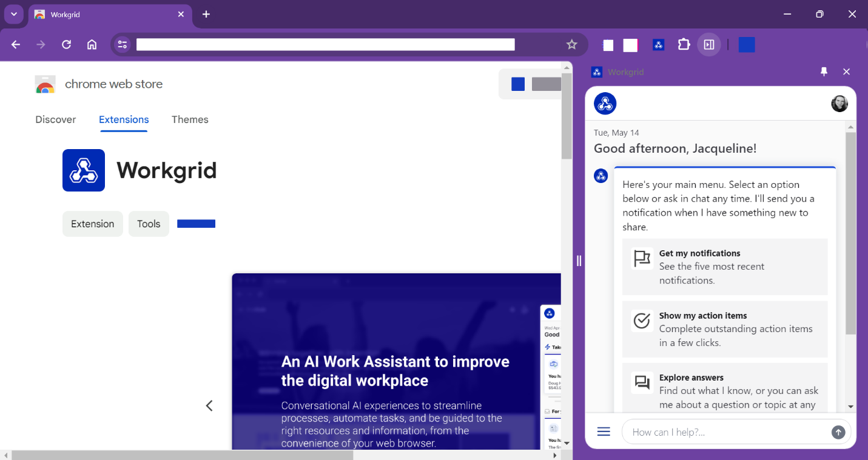Viewport: 868px width, 460px height.
Task: Click the AI Work Assistant promo screenshot
Action: [x=396, y=361]
